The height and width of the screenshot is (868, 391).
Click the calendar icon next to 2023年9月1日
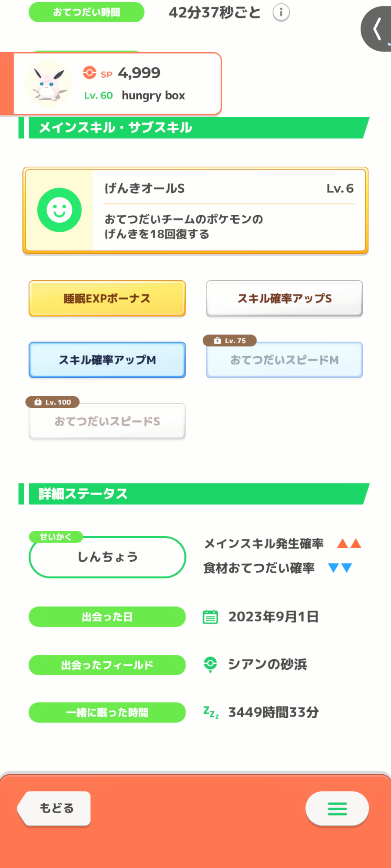click(x=211, y=617)
